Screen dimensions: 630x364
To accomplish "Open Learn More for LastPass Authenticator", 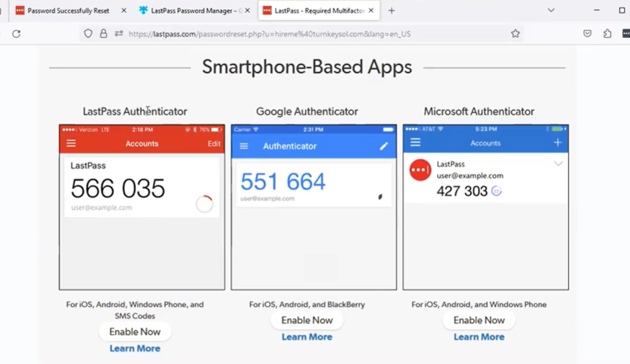I will 135,348.
